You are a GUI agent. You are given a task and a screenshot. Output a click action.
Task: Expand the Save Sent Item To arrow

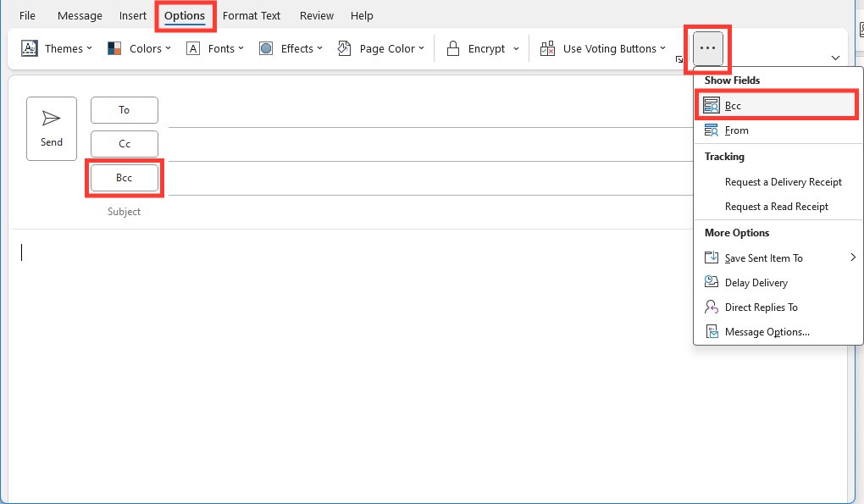coord(852,258)
